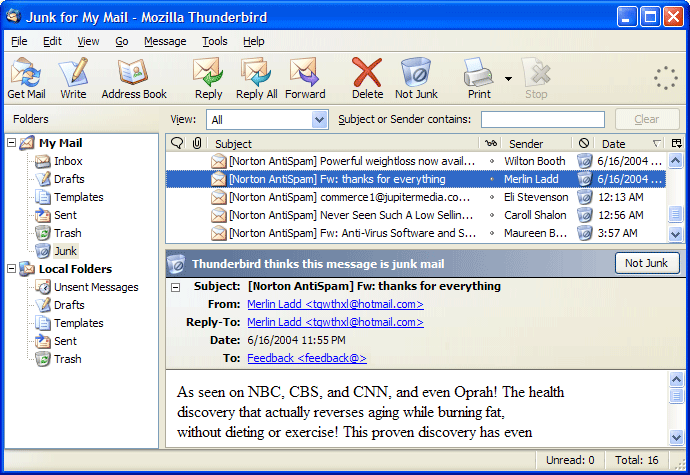Open the Help menu
Image resolution: width=690 pixels, height=475 pixels.
(253, 41)
